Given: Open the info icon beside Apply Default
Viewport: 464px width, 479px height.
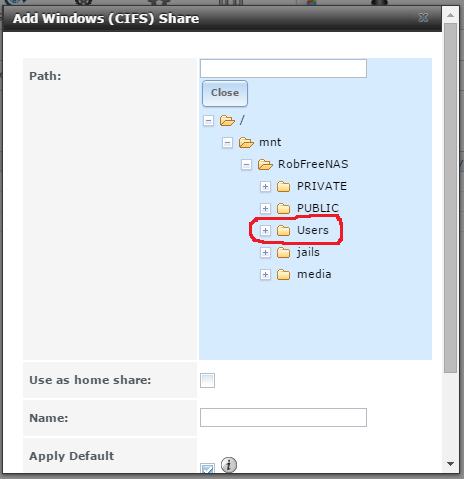Looking at the screenshot, I should tap(229, 464).
